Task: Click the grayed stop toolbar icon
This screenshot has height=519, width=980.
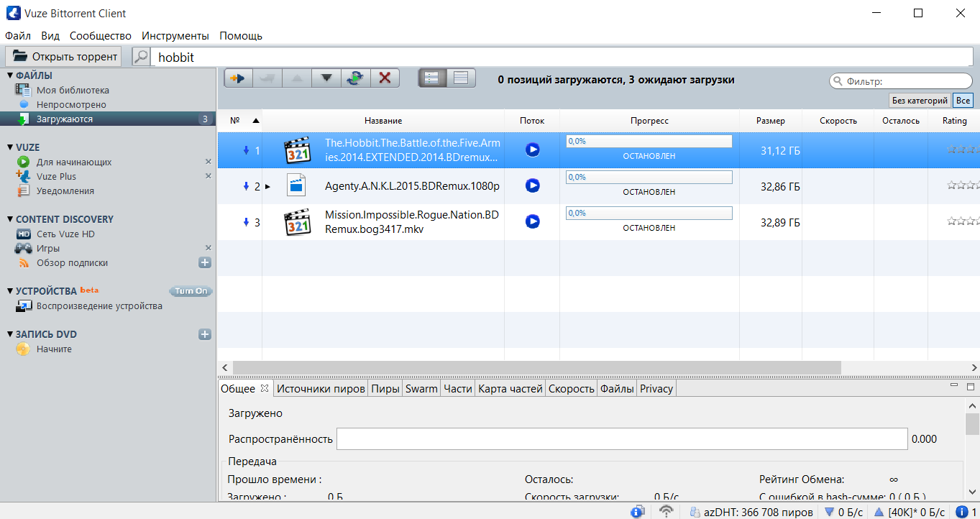Action: point(267,78)
